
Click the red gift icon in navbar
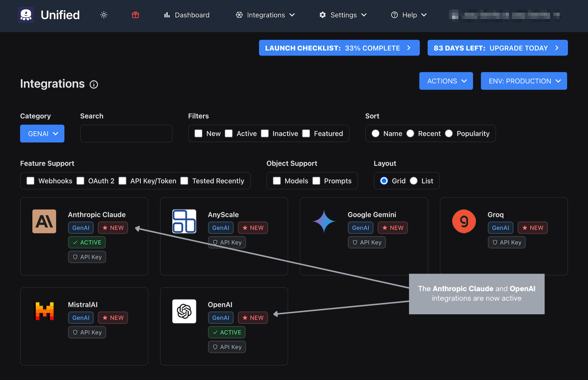pyautogui.click(x=135, y=15)
